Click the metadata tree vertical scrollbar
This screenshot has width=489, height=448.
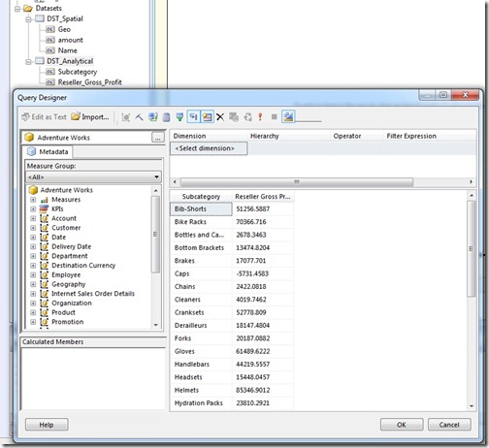[155, 235]
